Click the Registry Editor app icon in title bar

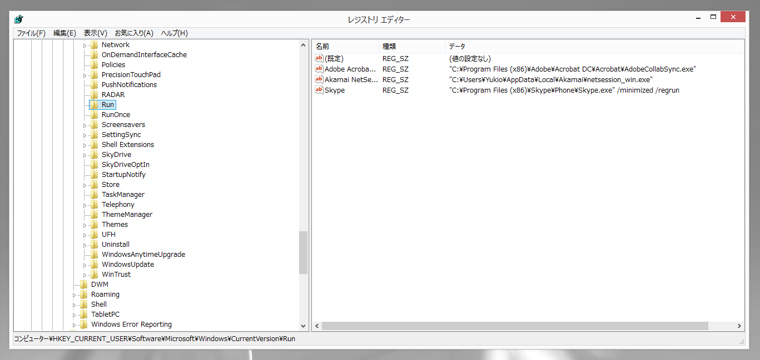[19, 19]
